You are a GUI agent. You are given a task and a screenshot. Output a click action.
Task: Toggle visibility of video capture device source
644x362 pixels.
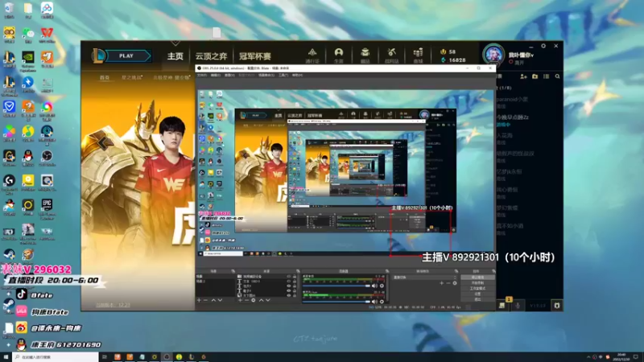tap(289, 276)
